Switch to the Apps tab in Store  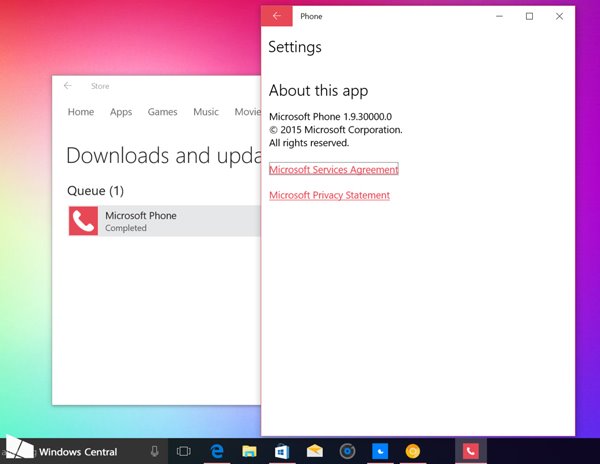pos(121,112)
